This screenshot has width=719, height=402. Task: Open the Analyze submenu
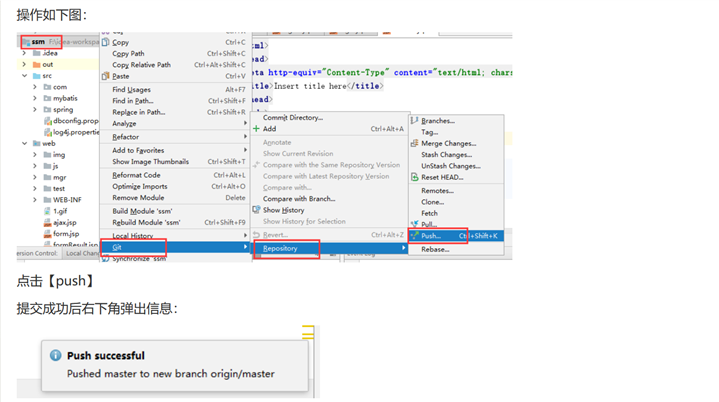coord(175,123)
